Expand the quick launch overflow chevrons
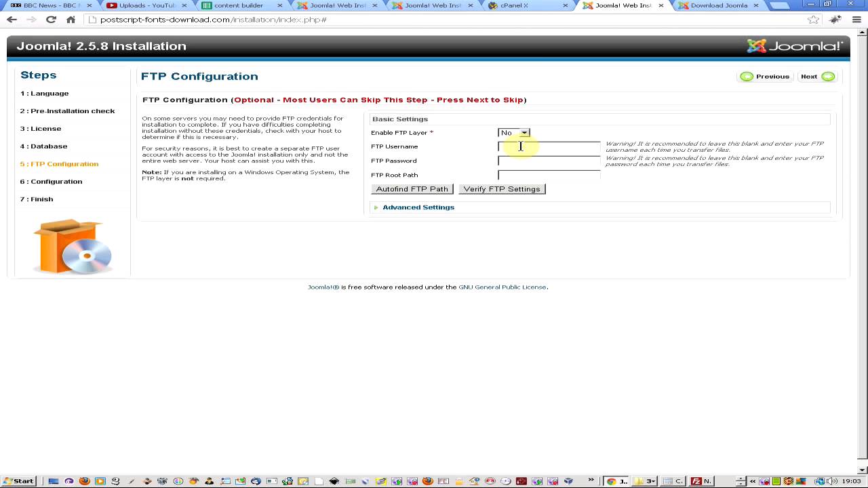The height and width of the screenshot is (488, 868). tap(592, 481)
